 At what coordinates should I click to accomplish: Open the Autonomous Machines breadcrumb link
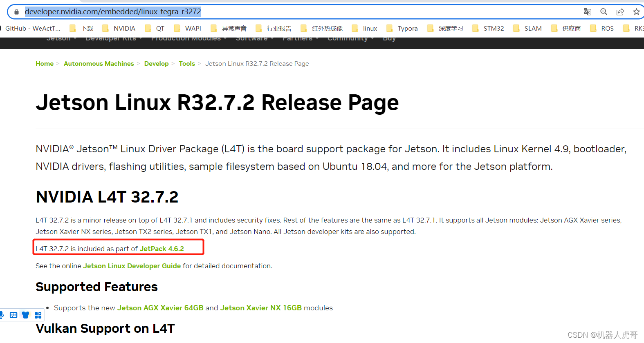[99, 64]
